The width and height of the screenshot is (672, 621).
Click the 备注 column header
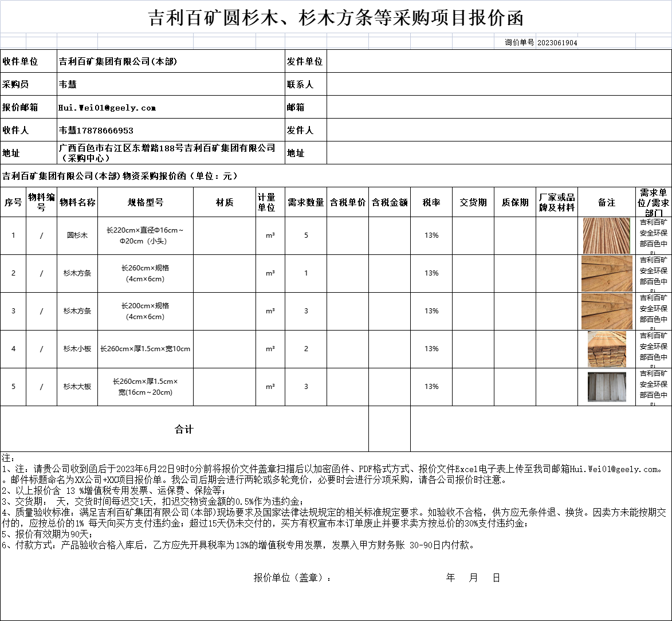click(x=607, y=202)
